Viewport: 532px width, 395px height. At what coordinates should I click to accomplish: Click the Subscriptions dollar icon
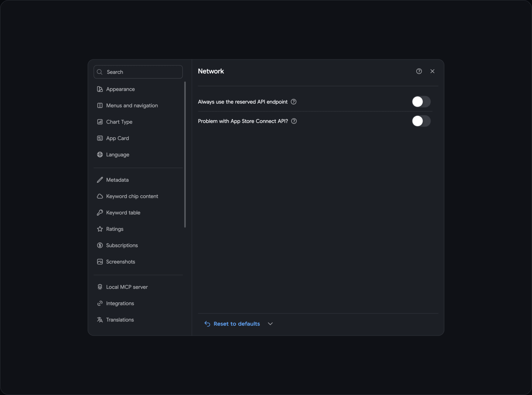100,245
